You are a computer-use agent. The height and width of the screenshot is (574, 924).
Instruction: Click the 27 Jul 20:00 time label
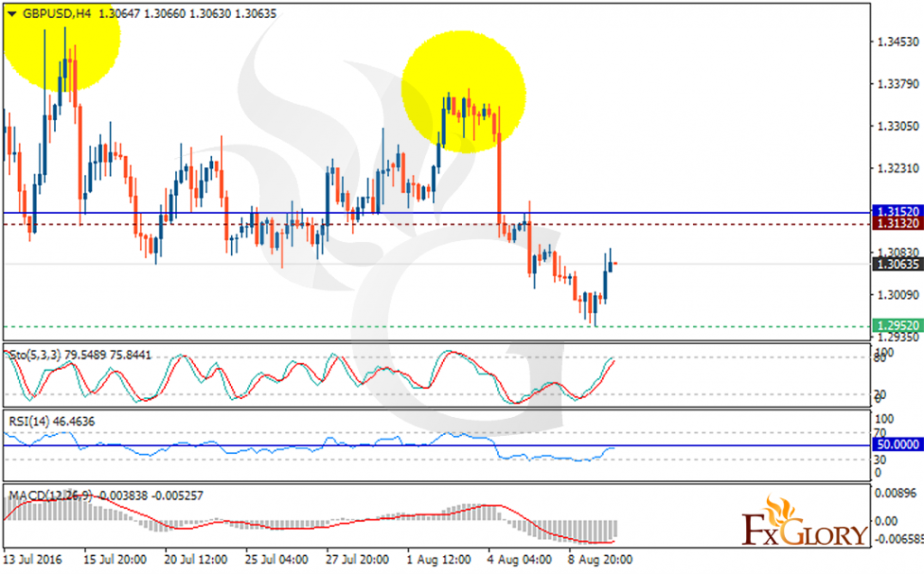356,560
